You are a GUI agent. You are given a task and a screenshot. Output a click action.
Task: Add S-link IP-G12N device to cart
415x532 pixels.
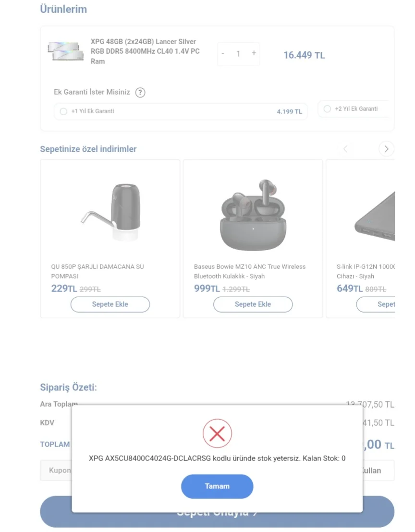[379, 304]
